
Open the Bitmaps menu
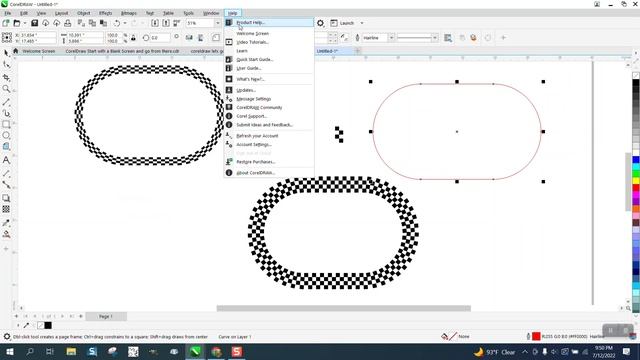129,13
